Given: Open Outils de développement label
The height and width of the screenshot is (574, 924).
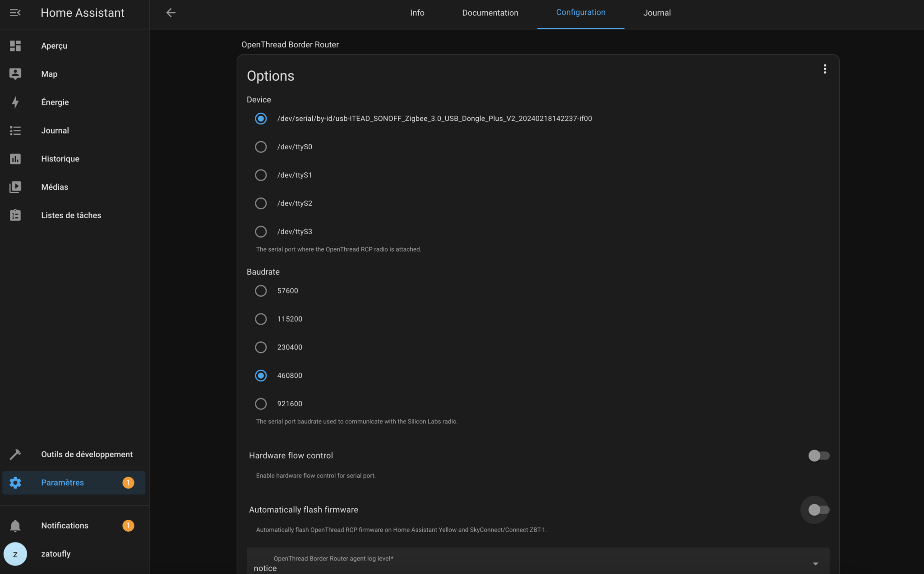Looking at the screenshot, I should coord(87,454).
